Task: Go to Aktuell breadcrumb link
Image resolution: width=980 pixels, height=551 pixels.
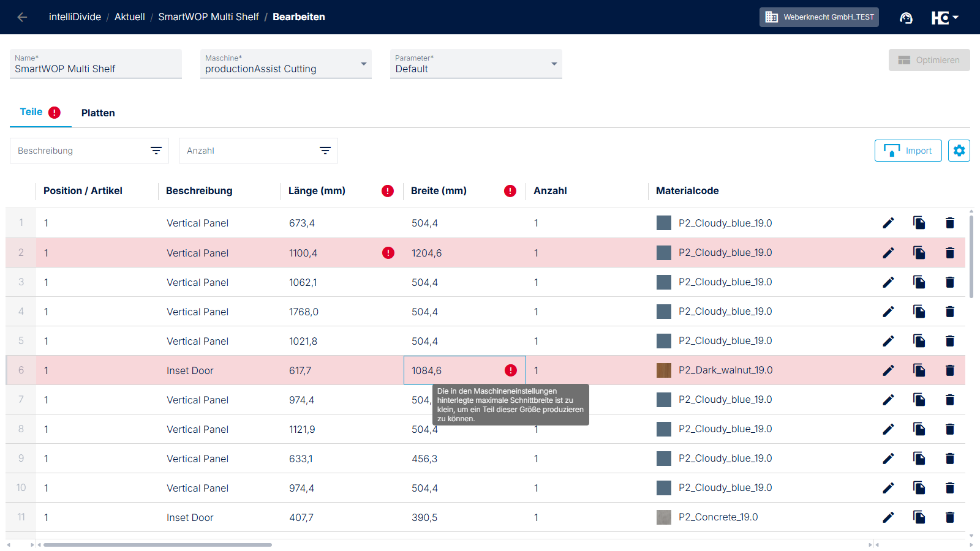Action: coord(129,17)
